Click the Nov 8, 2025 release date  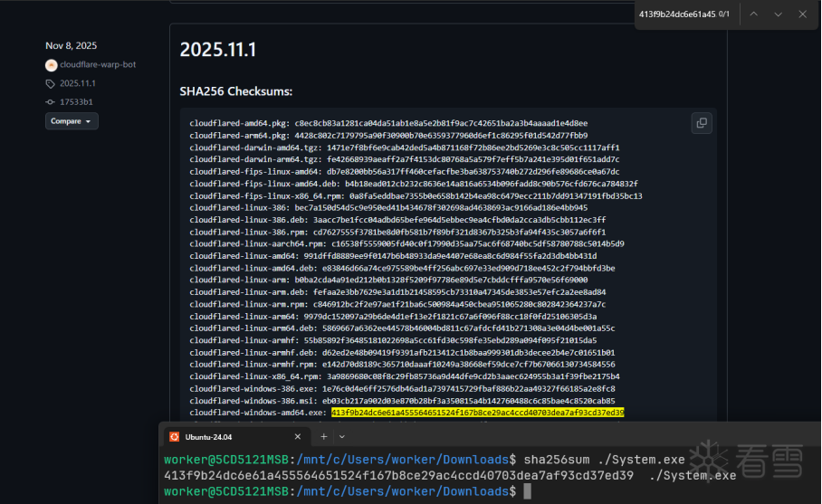click(x=72, y=45)
